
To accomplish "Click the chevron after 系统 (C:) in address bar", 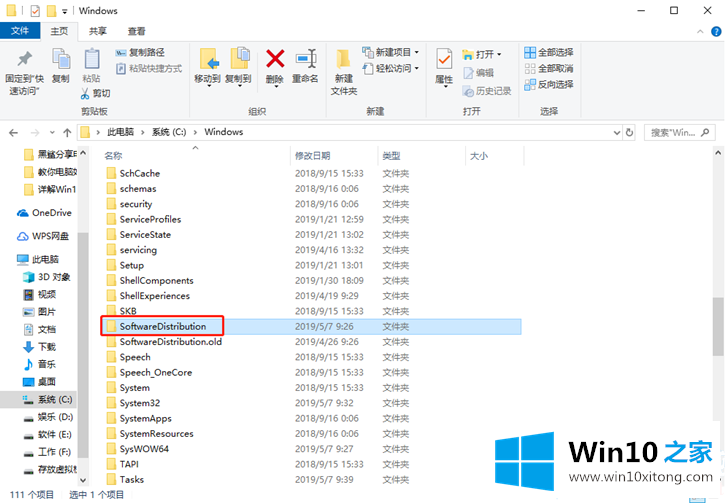I will tap(195, 132).
